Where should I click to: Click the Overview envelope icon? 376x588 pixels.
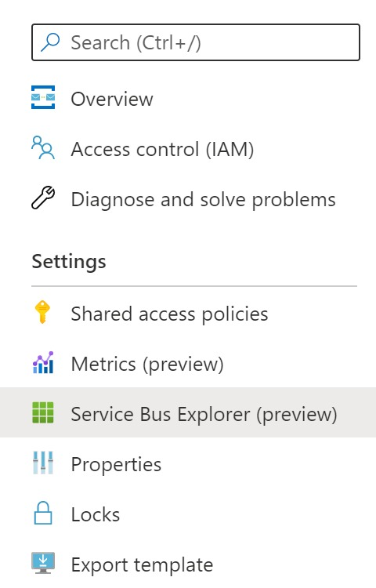[x=43, y=97]
